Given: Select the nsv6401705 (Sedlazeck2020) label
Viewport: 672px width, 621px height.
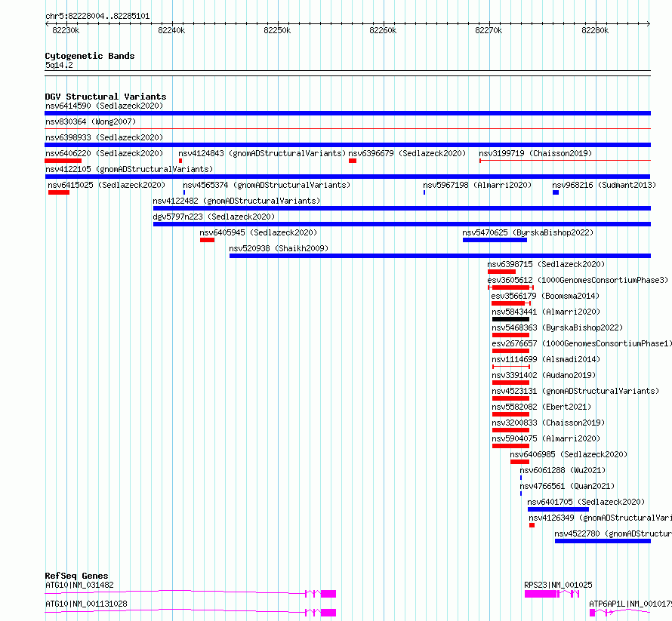Looking at the screenshot, I should point(586,502).
